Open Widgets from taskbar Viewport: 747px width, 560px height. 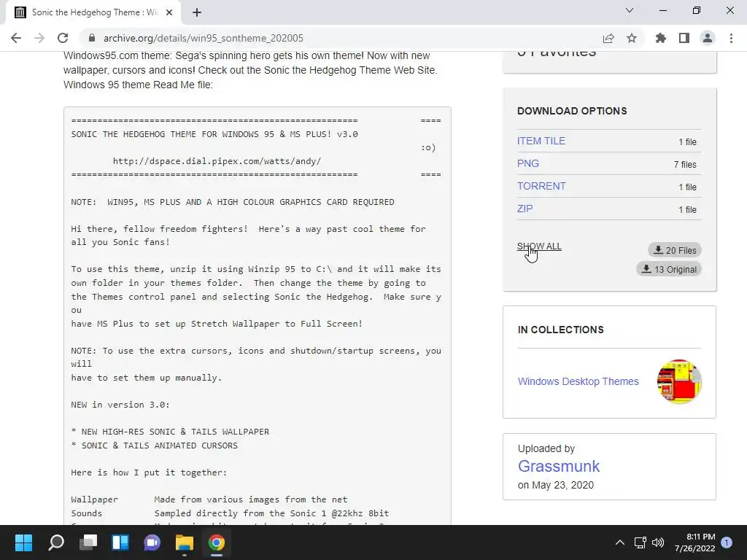(x=120, y=542)
